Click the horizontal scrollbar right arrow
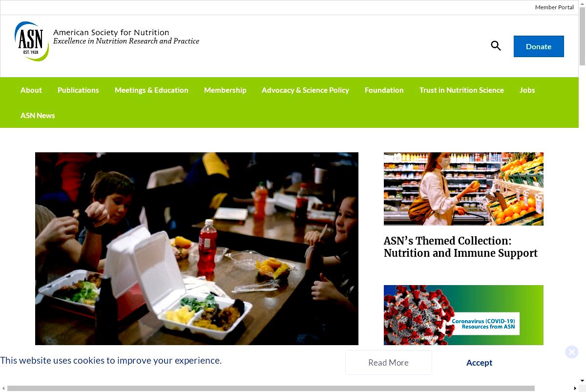Screen dimensions: 586x392 click(575, 389)
